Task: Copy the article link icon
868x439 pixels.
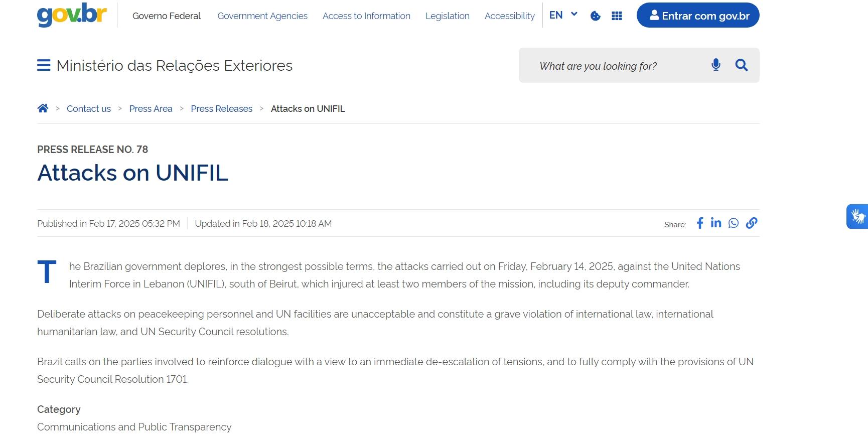Action: tap(752, 223)
